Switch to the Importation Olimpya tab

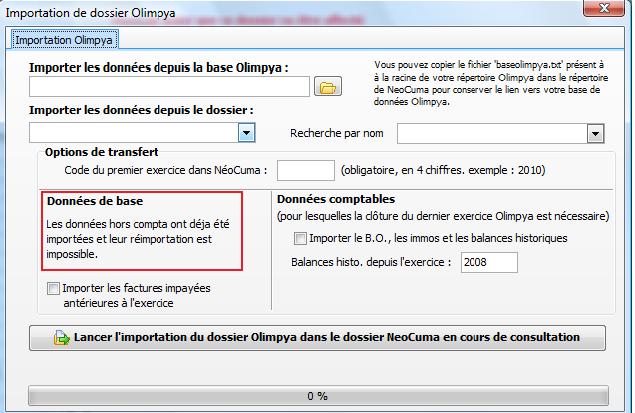click(x=64, y=40)
